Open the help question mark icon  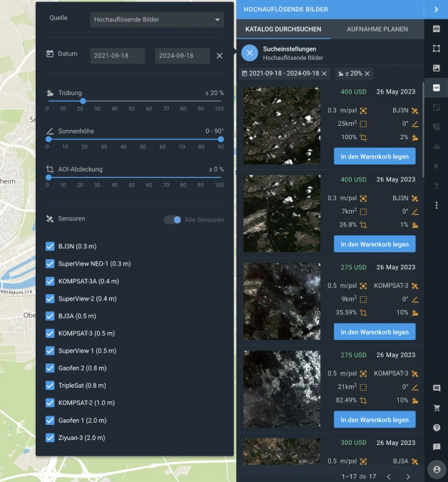[x=437, y=427]
